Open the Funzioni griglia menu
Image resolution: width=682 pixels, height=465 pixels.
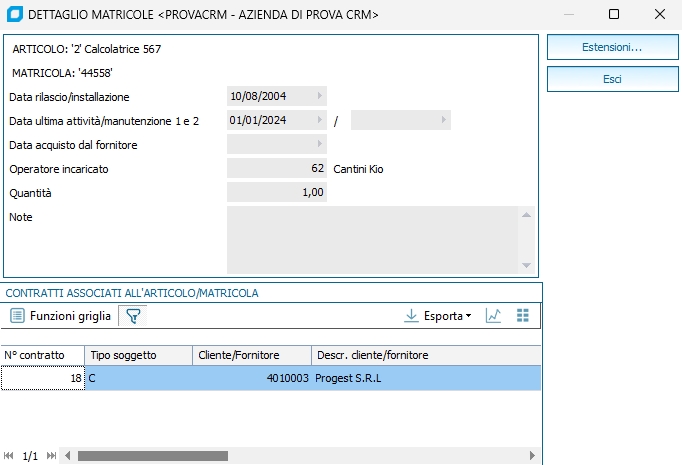[x=60, y=316]
